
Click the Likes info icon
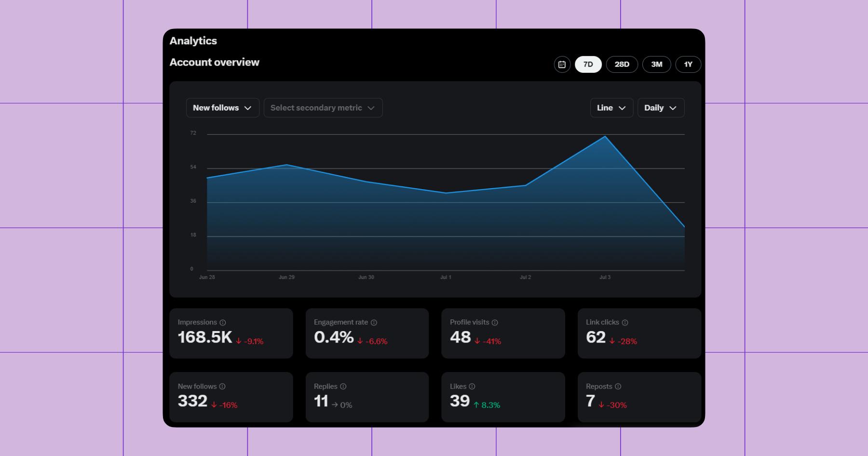pyautogui.click(x=472, y=387)
